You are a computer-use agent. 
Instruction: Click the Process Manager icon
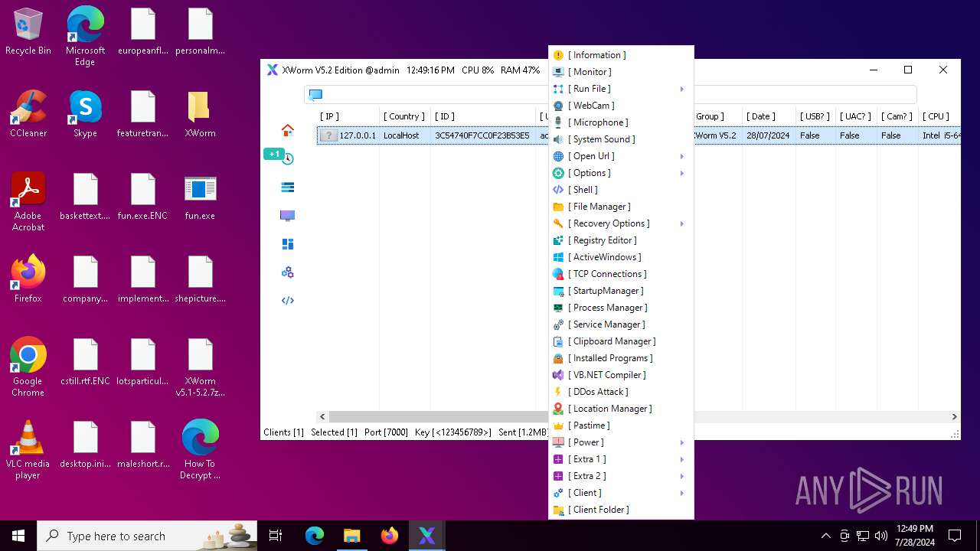click(x=558, y=308)
